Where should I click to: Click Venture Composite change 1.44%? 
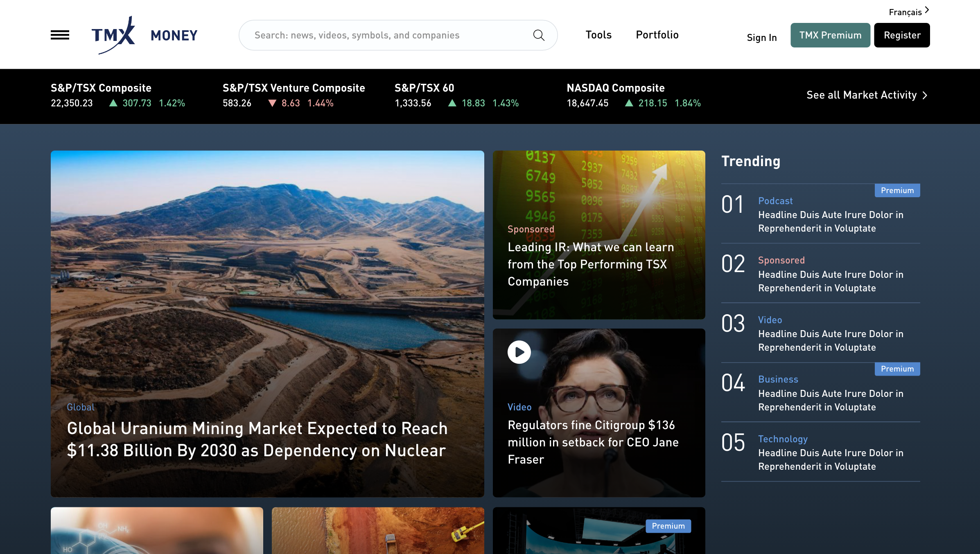tap(320, 103)
